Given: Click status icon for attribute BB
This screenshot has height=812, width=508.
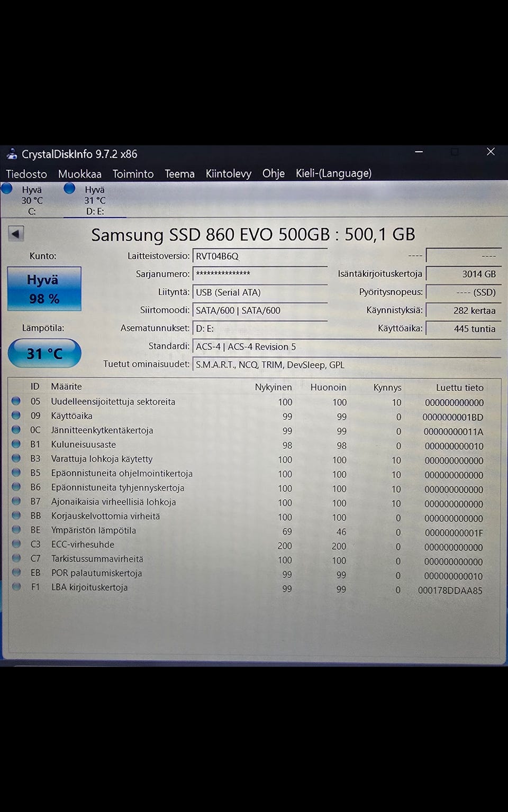Looking at the screenshot, I should [x=16, y=515].
